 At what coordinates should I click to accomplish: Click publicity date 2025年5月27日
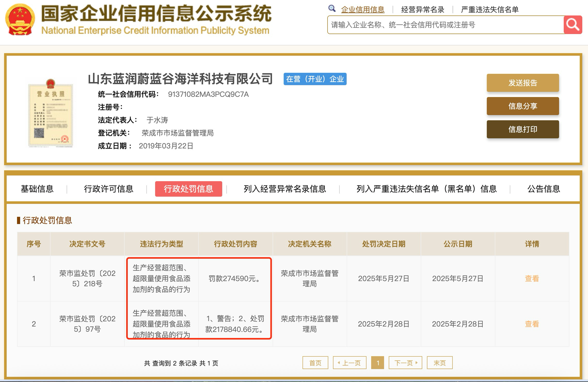point(458,278)
